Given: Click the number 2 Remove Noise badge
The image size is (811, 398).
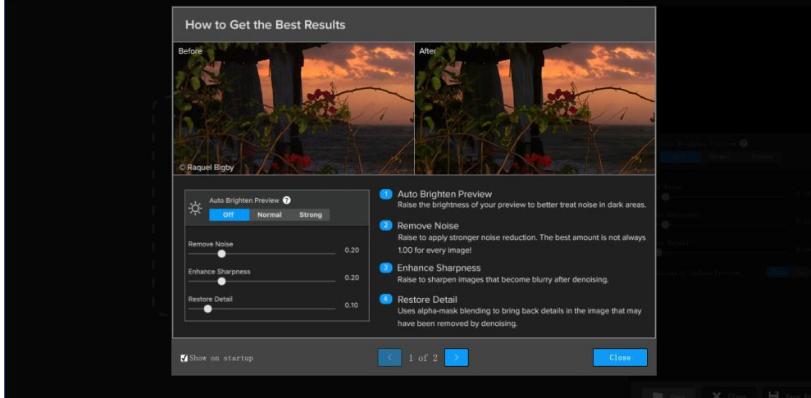Looking at the screenshot, I should point(386,226).
